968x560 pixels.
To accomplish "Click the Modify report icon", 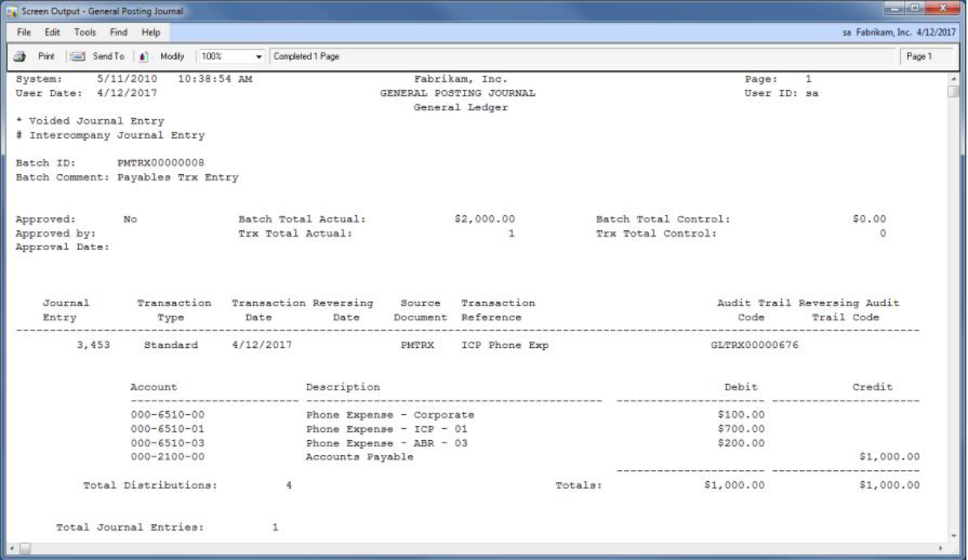I will click(143, 57).
